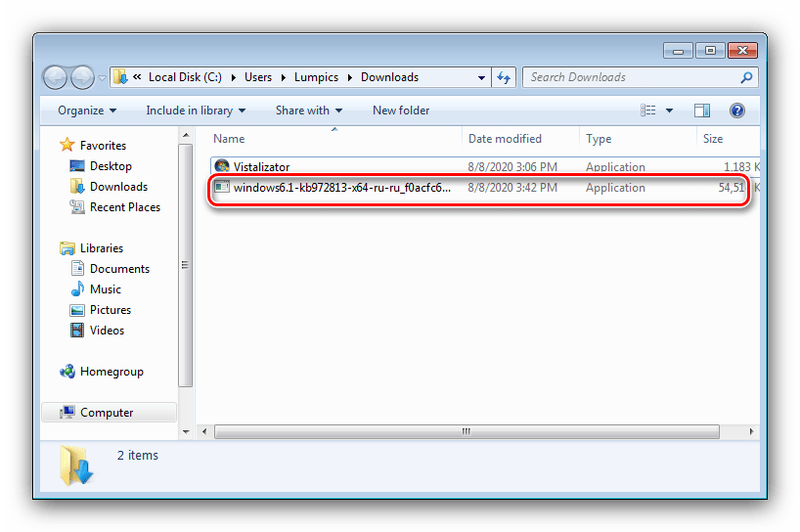The height and width of the screenshot is (532, 800).
Task: Click the Homegroup icon
Action: coord(67,372)
